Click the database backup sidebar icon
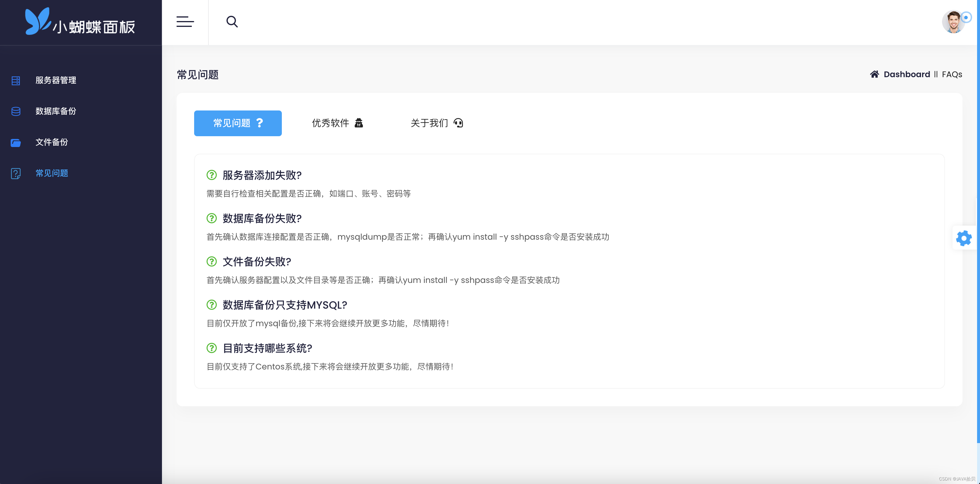The width and height of the screenshot is (980, 484). (15, 111)
